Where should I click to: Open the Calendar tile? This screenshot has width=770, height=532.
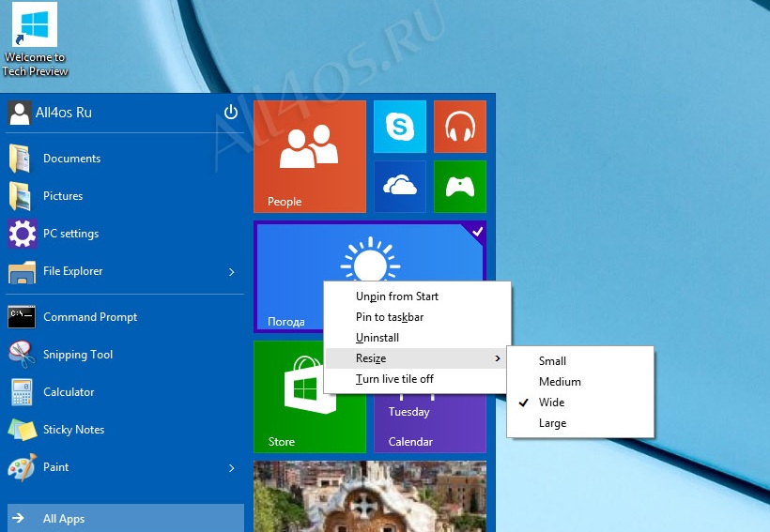pyautogui.click(x=430, y=422)
